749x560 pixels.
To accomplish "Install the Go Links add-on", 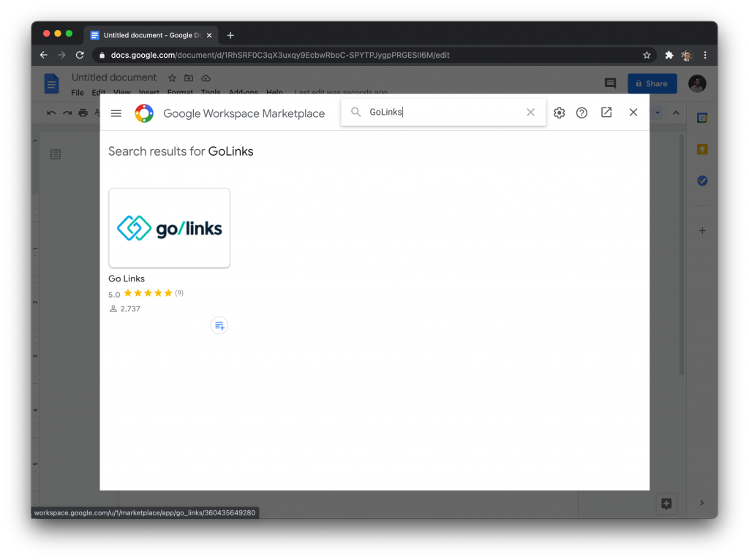I will 219,325.
